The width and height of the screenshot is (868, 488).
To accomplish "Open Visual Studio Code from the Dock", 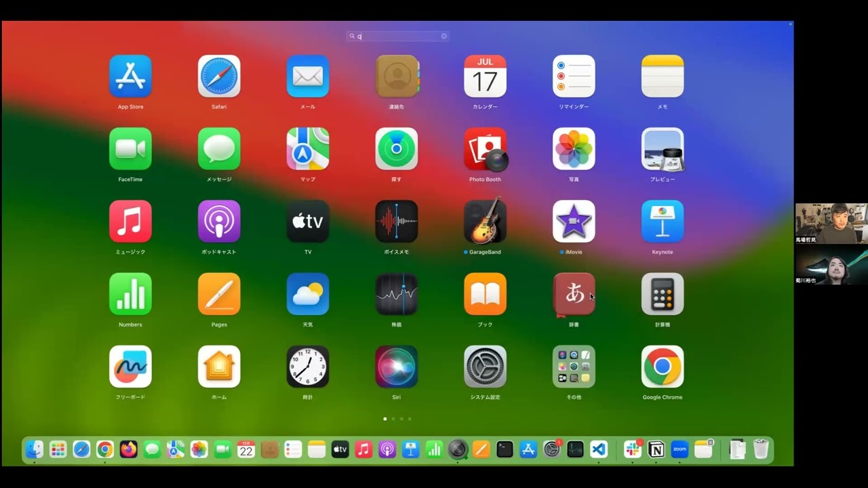I will tap(598, 449).
